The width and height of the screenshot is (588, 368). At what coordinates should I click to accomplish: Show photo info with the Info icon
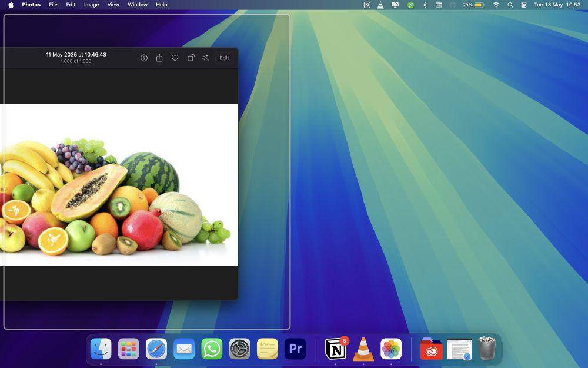(x=144, y=58)
